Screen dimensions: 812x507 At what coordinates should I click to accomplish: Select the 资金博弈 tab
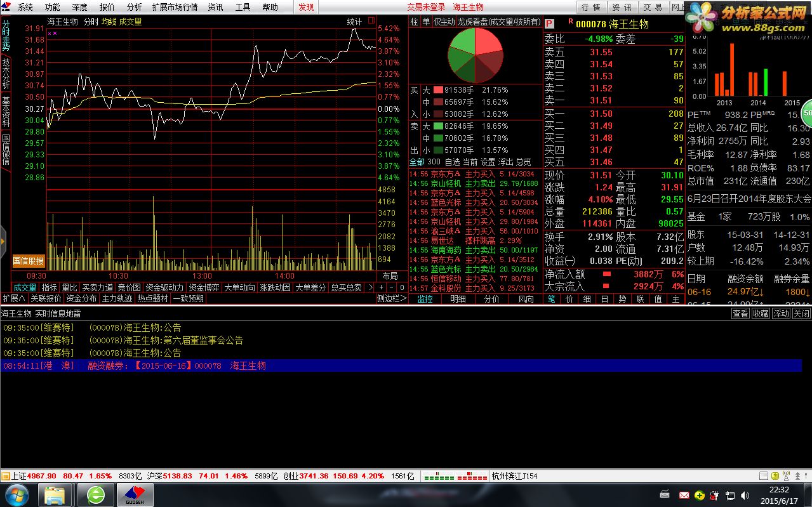pyautogui.click(x=204, y=287)
